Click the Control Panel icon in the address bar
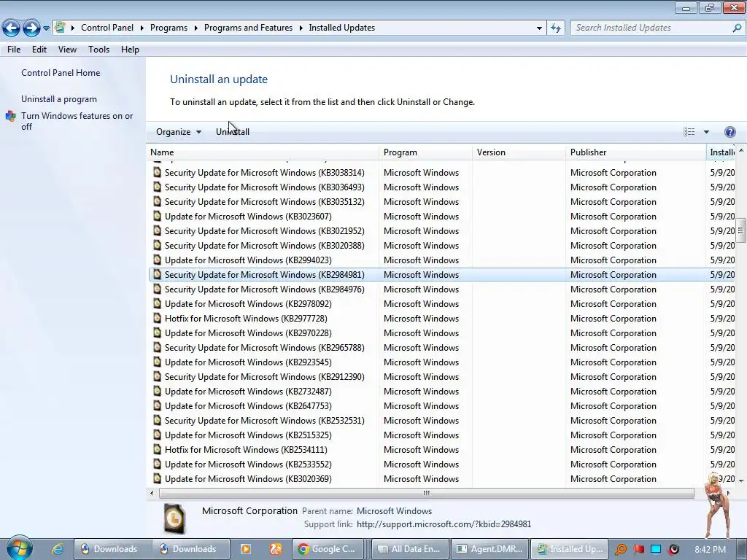The image size is (747, 560). (60, 28)
